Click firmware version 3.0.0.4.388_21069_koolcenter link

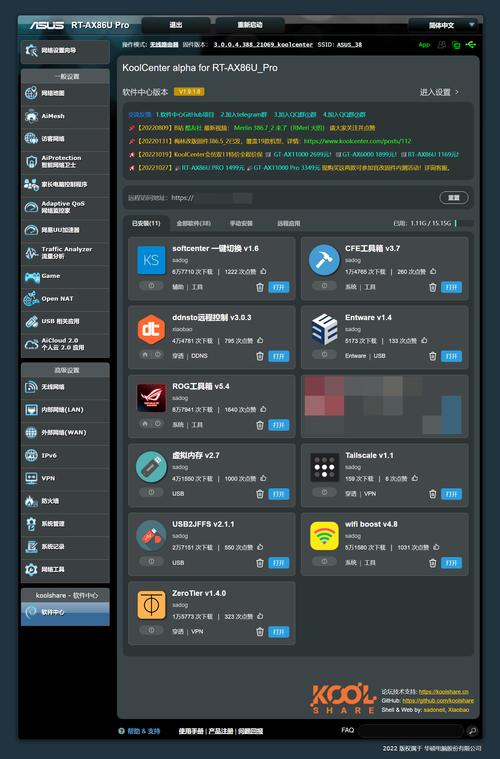tap(263, 45)
